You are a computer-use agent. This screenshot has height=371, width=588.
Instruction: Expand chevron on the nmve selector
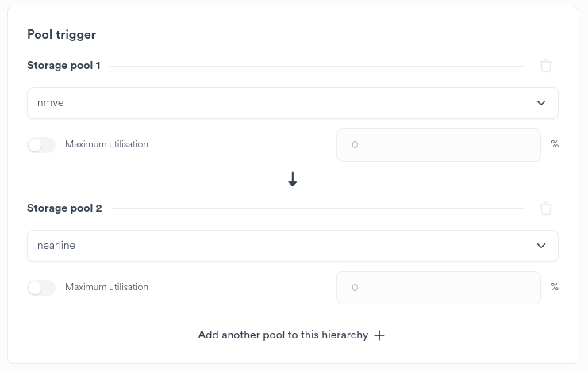[541, 103]
